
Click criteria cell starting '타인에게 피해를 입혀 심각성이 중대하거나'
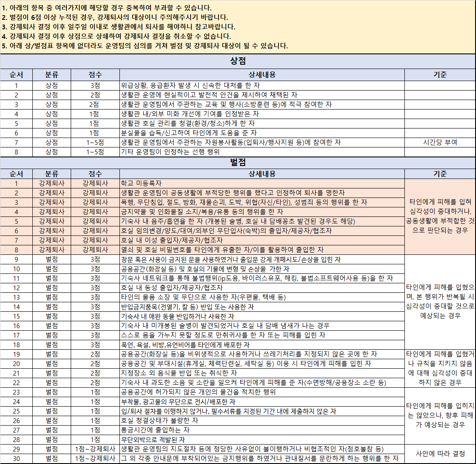pos(440,216)
